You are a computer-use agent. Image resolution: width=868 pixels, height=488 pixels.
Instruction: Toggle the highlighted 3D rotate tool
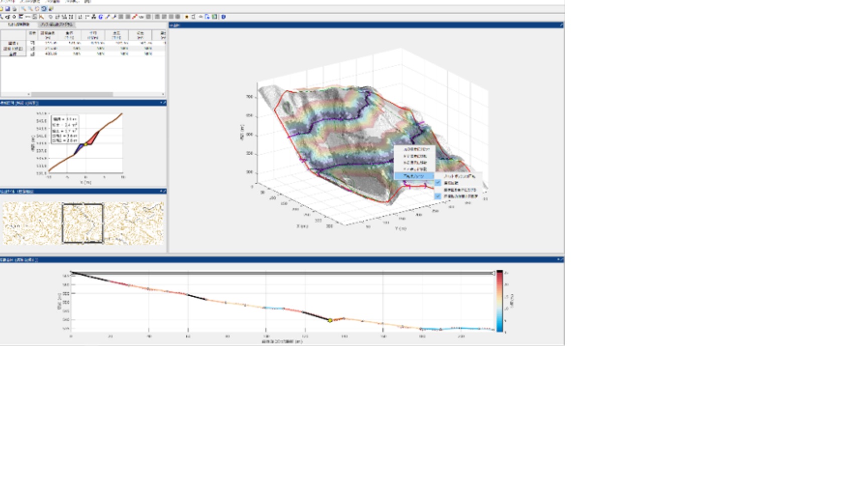44,9
